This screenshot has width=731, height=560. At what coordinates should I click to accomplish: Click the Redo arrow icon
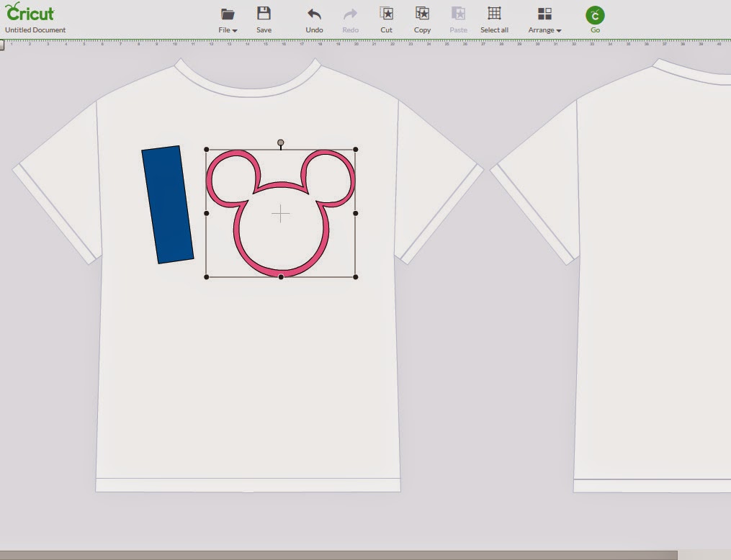coord(350,14)
